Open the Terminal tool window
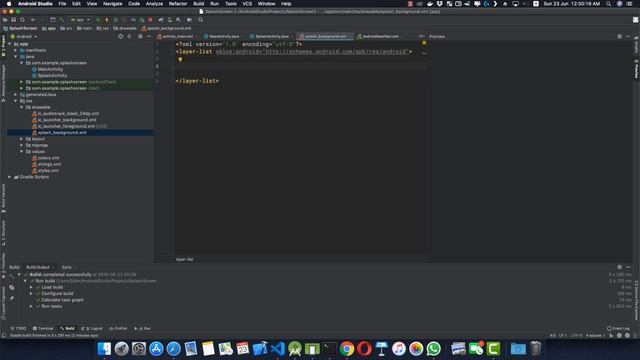The width and height of the screenshot is (640, 360). pyautogui.click(x=43, y=329)
